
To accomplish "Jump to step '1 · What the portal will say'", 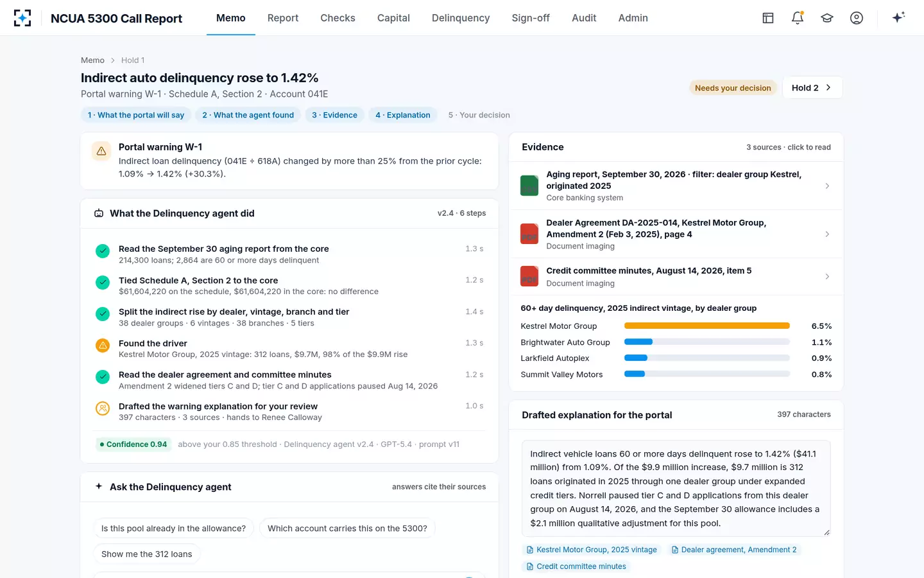I will [136, 115].
